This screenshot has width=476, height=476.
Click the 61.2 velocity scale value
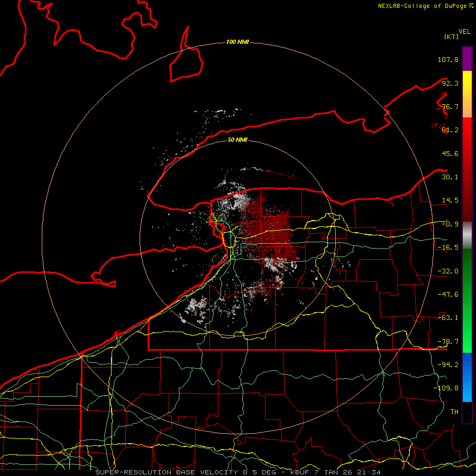450,130
